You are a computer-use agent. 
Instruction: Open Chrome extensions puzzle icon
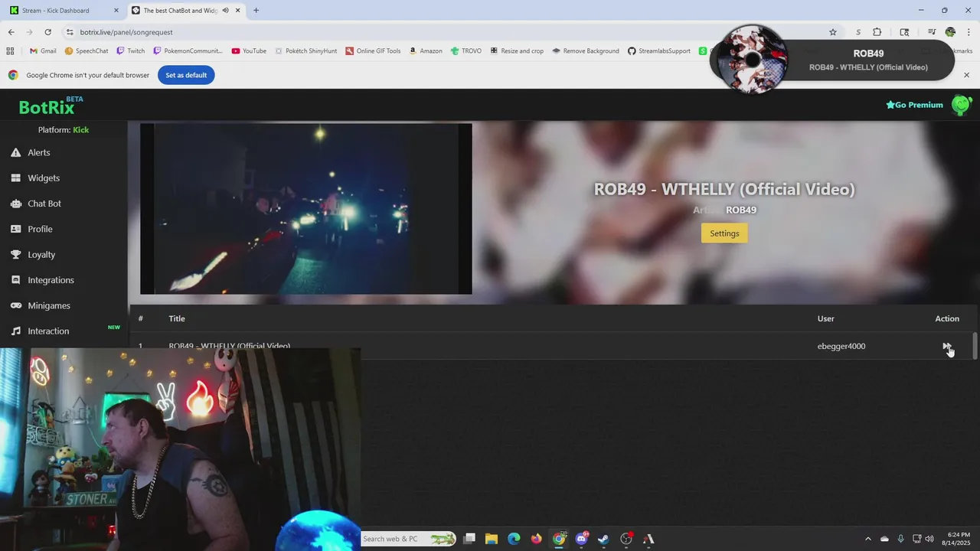coord(877,32)
